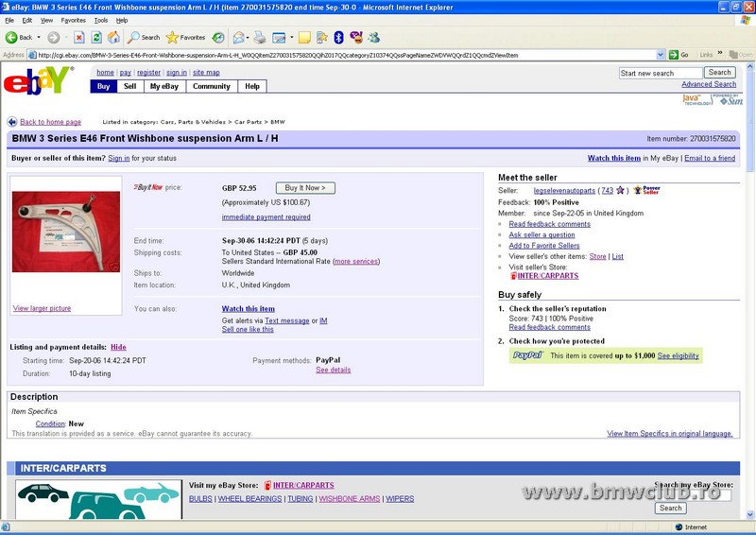Viewport: 756px width, 535px height.
Task: Click the round Back to home page arrow icon
Action: pyautogui.click(x=12, y=122)
